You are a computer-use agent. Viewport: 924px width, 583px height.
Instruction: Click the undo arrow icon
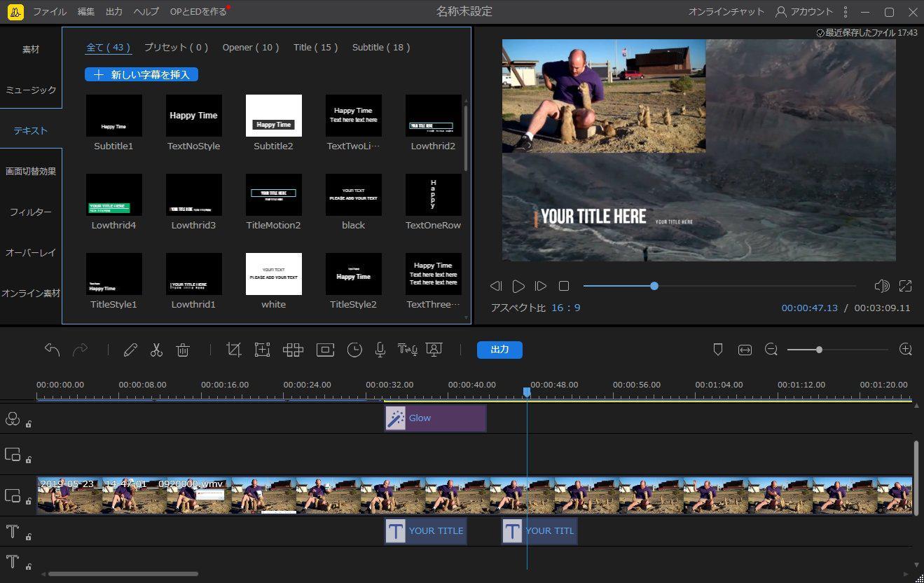pyautogui.click(x=52, y=350)
